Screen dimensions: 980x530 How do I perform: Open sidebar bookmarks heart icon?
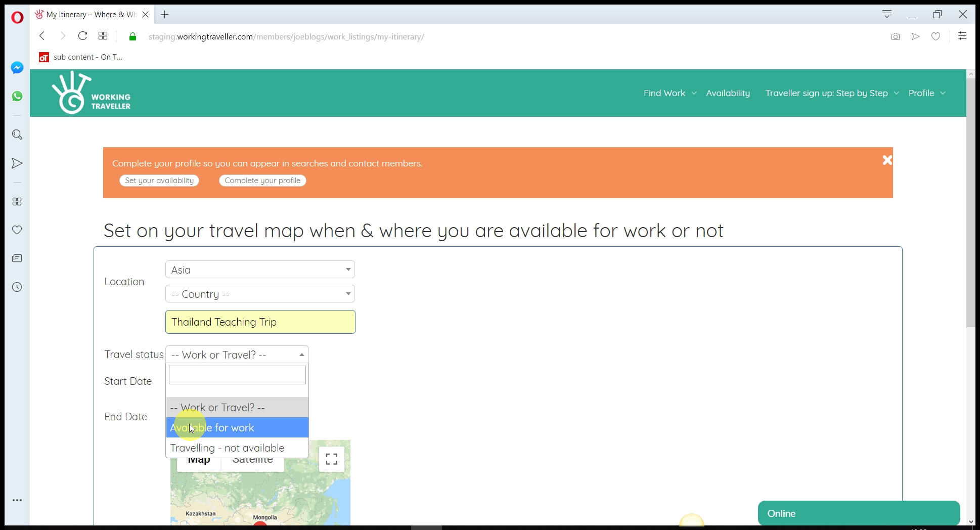(x=17, y=230)
